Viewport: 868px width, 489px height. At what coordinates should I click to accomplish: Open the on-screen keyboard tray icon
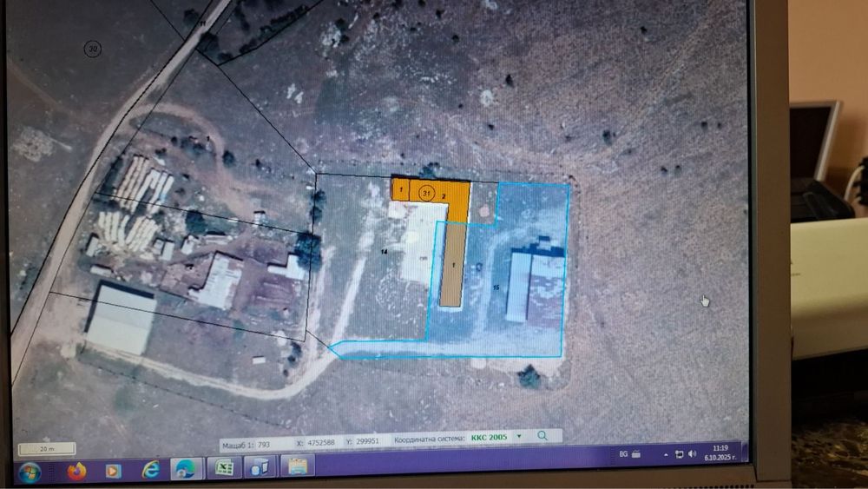click(x=636, y=454)
